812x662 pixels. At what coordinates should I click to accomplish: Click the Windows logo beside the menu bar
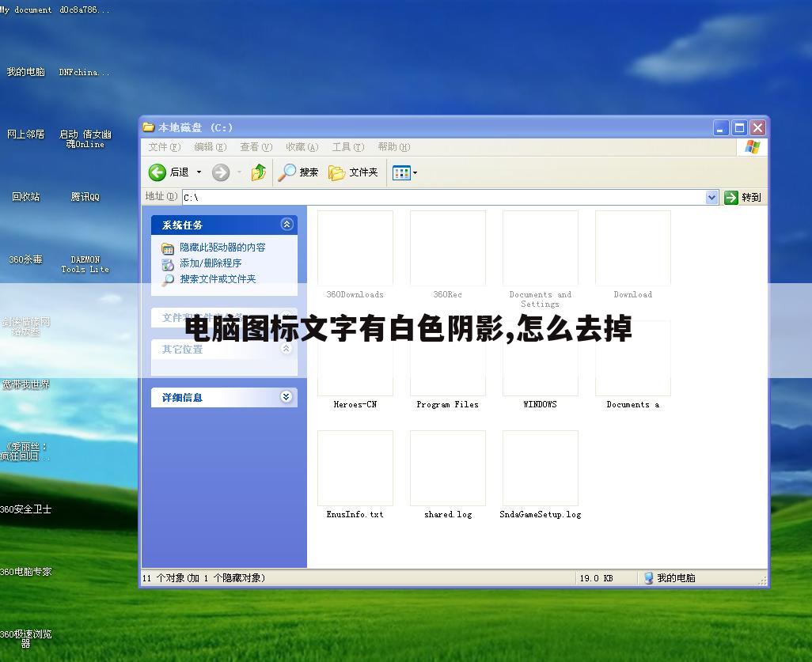coord(751,146)
